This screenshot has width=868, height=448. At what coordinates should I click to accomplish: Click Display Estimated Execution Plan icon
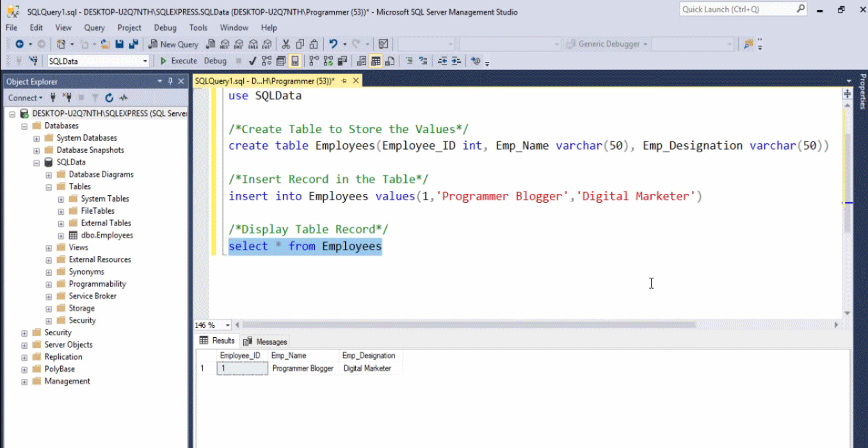click(266, 61)
